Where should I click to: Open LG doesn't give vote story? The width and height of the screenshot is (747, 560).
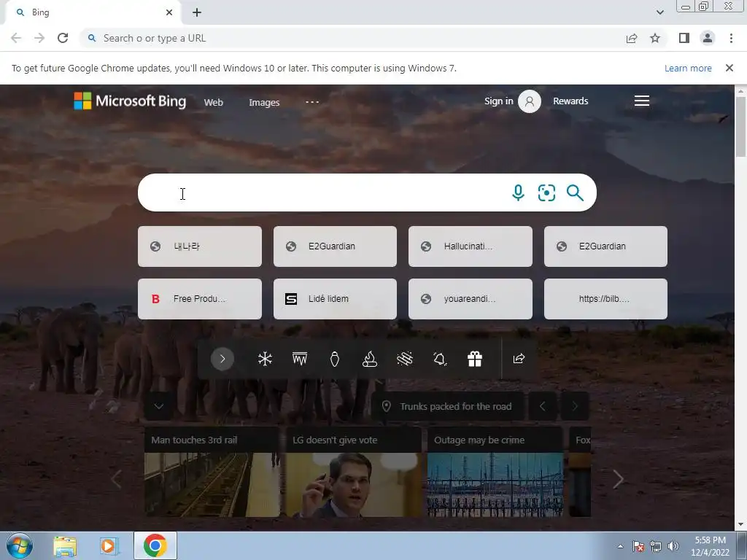click(354, 472)
